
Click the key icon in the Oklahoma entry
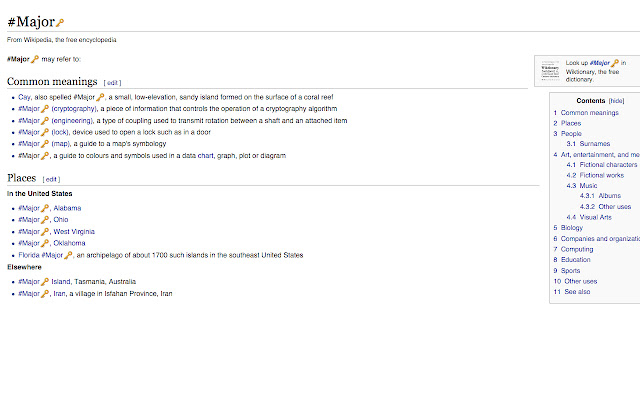pos(45,243)
